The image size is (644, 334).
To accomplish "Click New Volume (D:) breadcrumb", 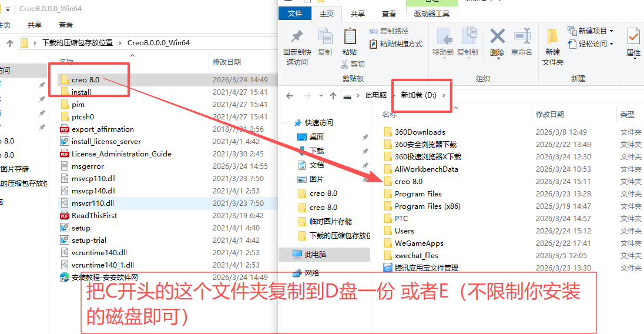I will coord(418,95).
